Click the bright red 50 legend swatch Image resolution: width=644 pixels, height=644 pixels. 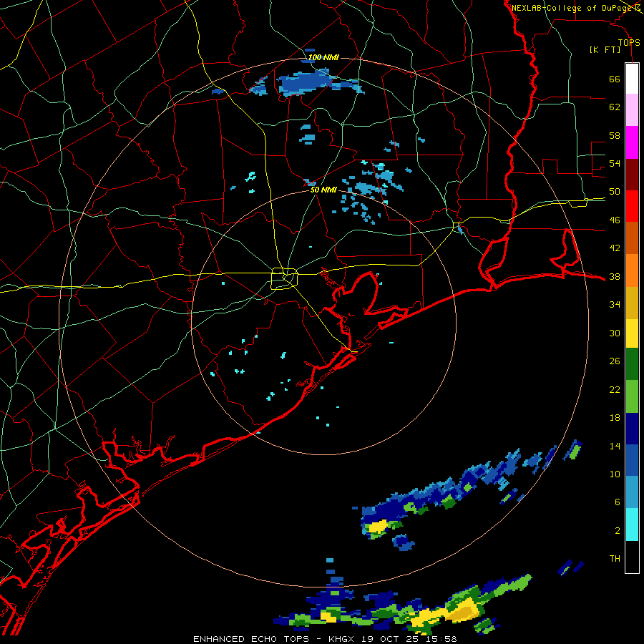pyautogui.click(x=632, y=206)
